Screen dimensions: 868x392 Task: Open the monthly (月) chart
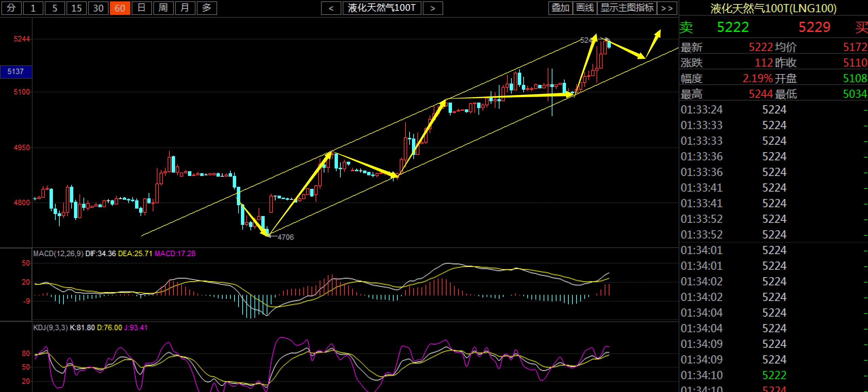[185, 8]
